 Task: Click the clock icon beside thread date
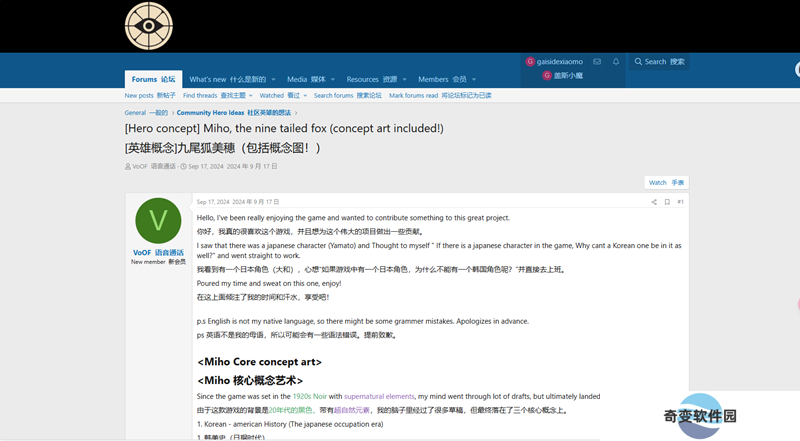pos(184,166)
